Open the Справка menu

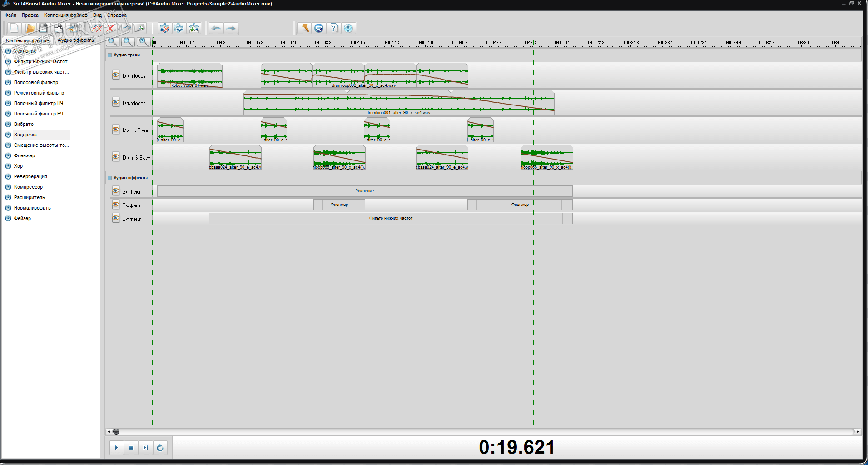coord(117,15)
